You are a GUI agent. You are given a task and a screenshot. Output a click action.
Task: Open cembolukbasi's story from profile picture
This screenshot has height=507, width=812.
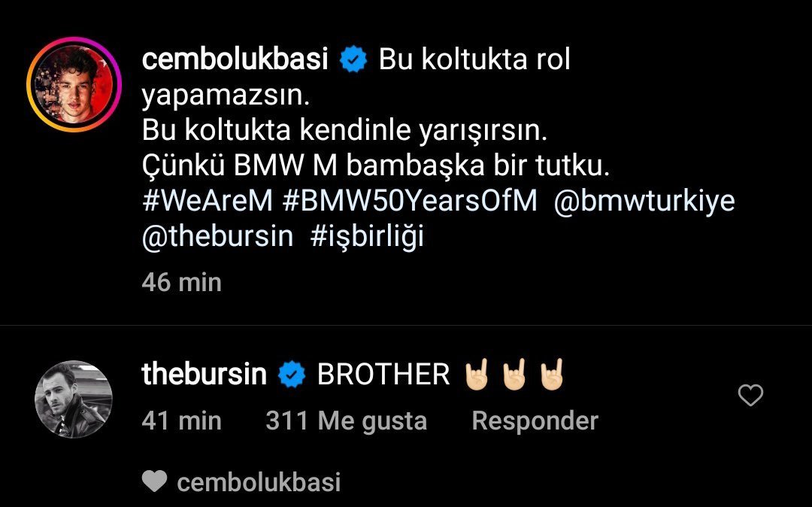[74, 84]
